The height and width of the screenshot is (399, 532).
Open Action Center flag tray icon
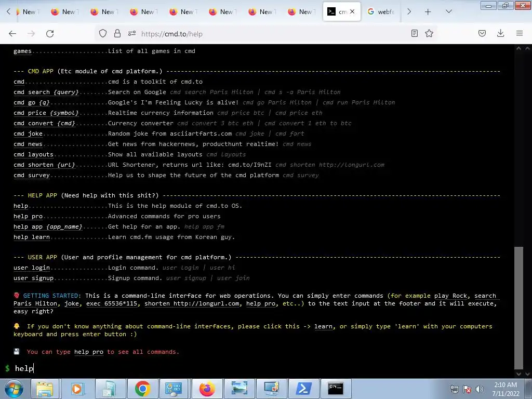pyautogui.click(x=467, y=389)
